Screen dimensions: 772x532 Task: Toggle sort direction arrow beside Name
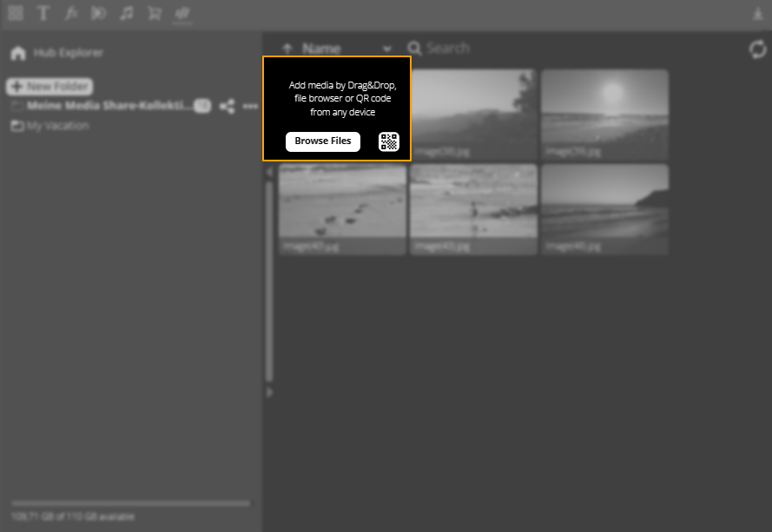click(x=287, y=49)
